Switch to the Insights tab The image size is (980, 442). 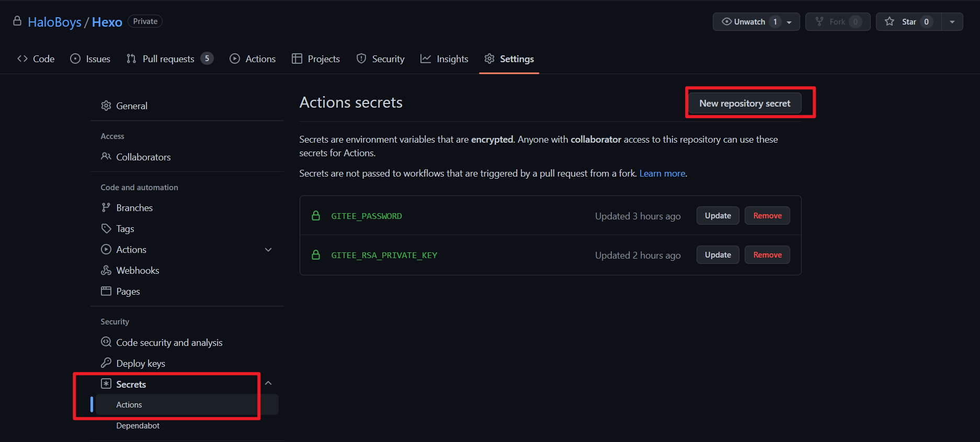[x=445, y=59]
